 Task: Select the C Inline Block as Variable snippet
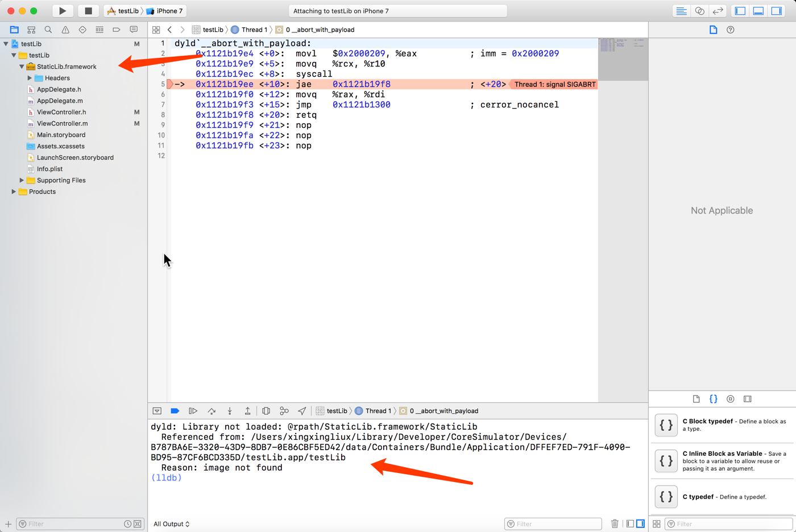pyautogui.click(x=722, y=461)
